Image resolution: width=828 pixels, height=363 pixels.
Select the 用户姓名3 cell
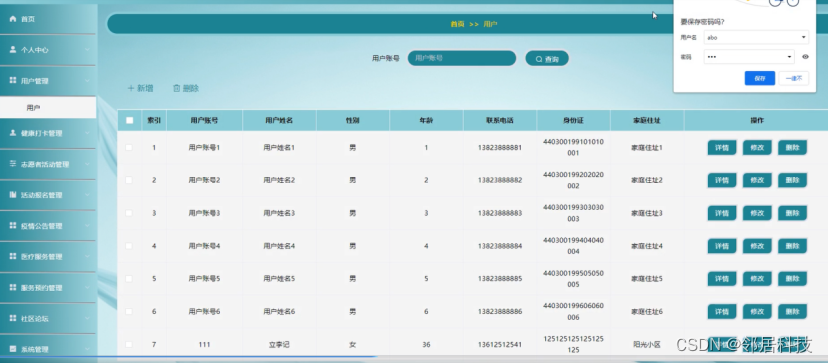pyautogui.click(x=279, y=213)
